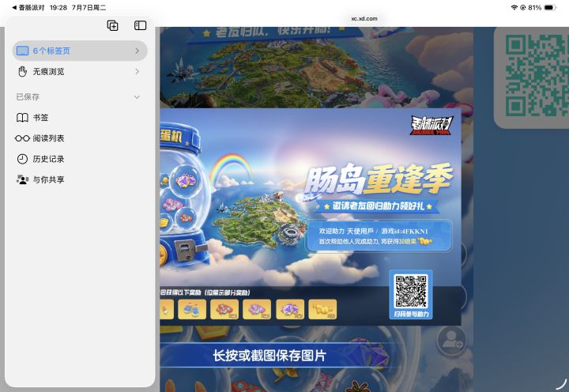
Task: Open 历史记录 history
Action: coord(80,159)
